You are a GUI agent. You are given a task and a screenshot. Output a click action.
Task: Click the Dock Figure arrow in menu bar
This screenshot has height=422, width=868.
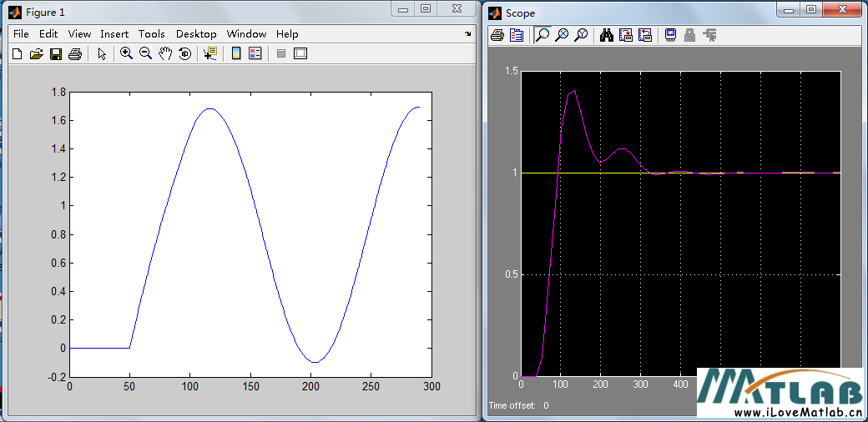tap(467, 34)
